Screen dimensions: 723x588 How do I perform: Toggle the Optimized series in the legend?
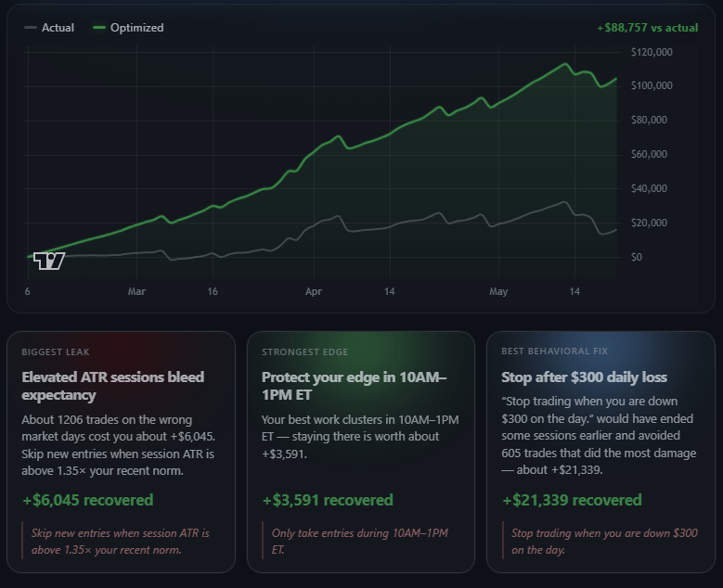128,28
